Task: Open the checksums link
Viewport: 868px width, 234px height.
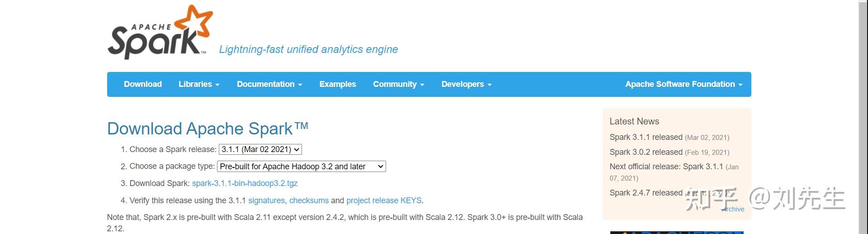Action: click(x=309, y=201)
